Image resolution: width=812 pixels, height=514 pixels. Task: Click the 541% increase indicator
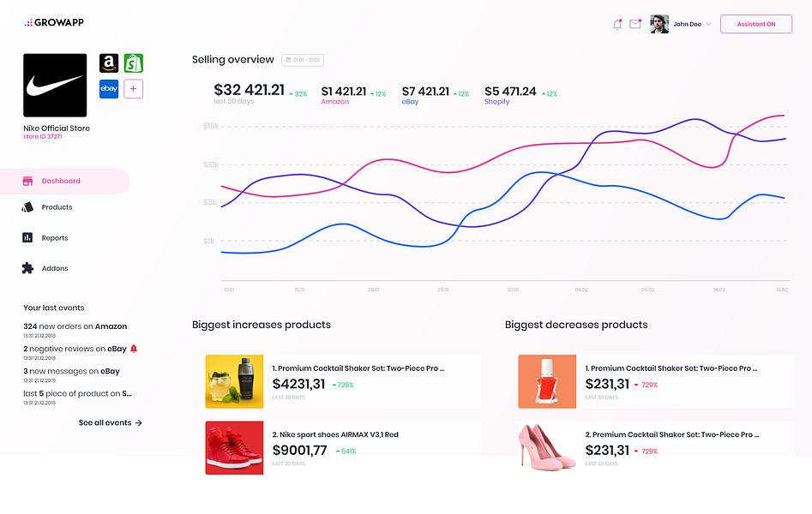click(x=346, y=451)
